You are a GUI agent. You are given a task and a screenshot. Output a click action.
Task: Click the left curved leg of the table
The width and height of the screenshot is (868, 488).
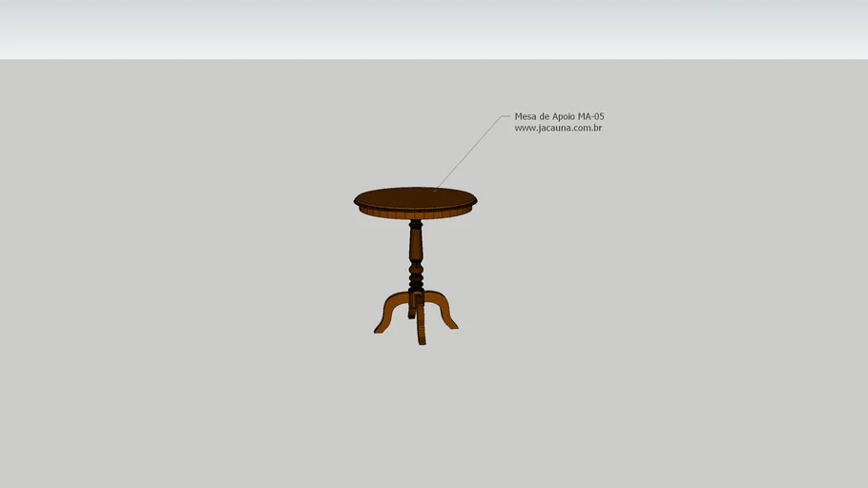click(x=390, y=307)
